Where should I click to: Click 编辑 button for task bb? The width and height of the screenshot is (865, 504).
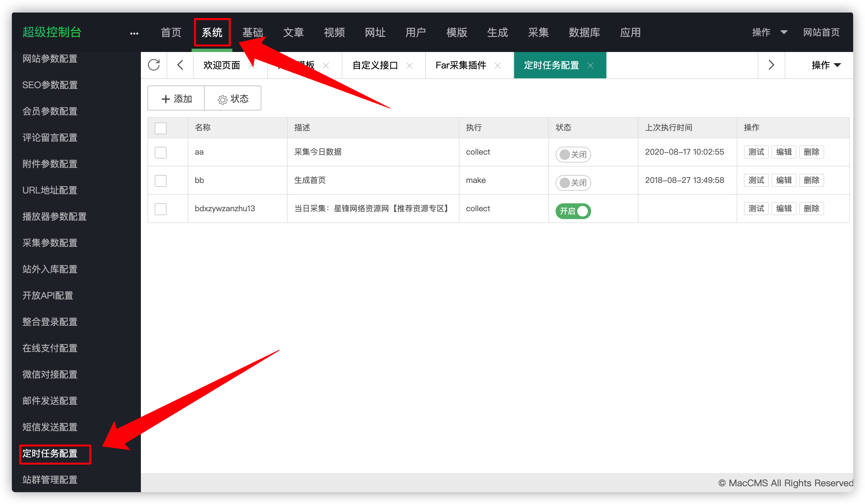784,180
